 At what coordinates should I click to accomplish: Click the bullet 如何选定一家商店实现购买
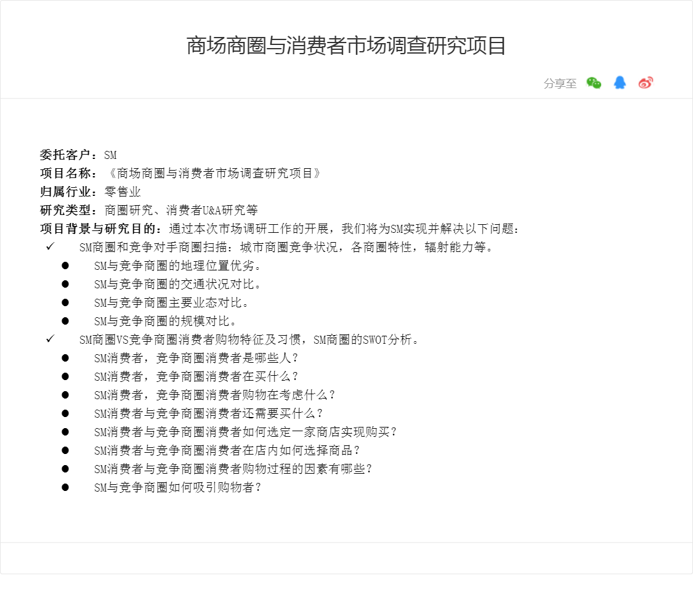pos(246,432)
